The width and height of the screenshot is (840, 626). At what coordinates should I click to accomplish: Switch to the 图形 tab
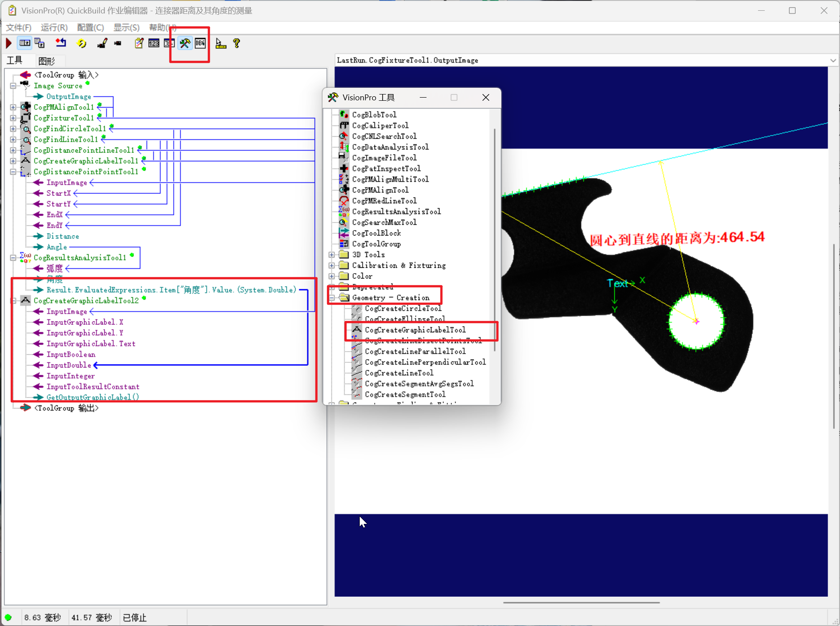(47, 61)
